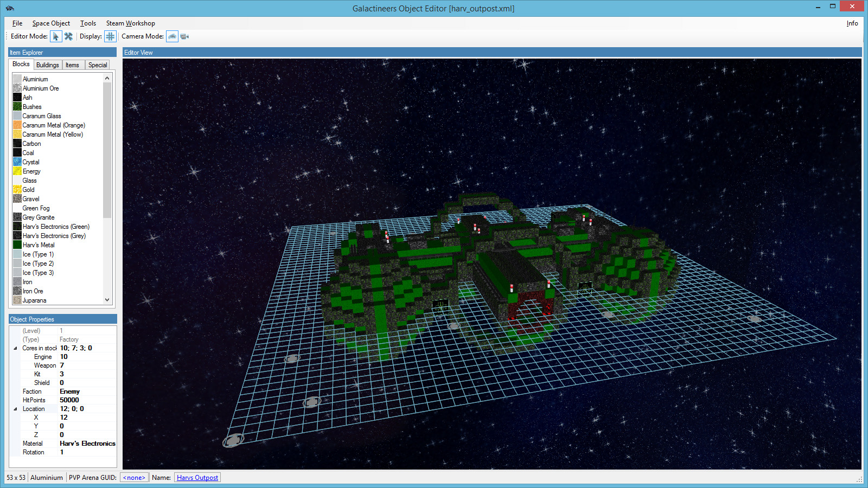Toggle the grid display on or off
This screenshot has height=488, width=868.
pos(111,36)
